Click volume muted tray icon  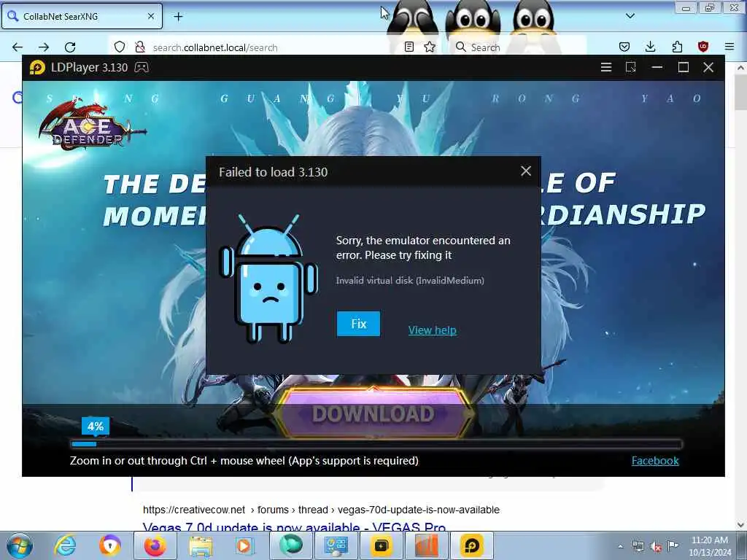pyautogui.click(x=656, y=546)
